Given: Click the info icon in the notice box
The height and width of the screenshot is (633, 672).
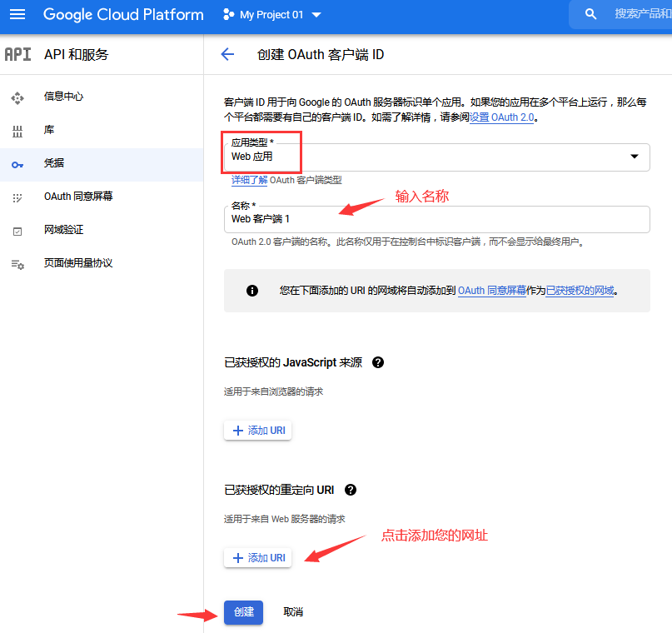Looking at the screenshot, I should tap(252, 291).
